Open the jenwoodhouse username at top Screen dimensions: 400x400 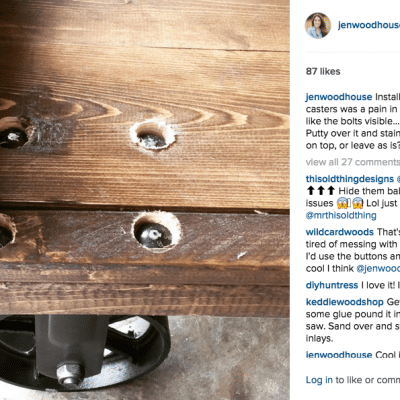tap(369, 25)
